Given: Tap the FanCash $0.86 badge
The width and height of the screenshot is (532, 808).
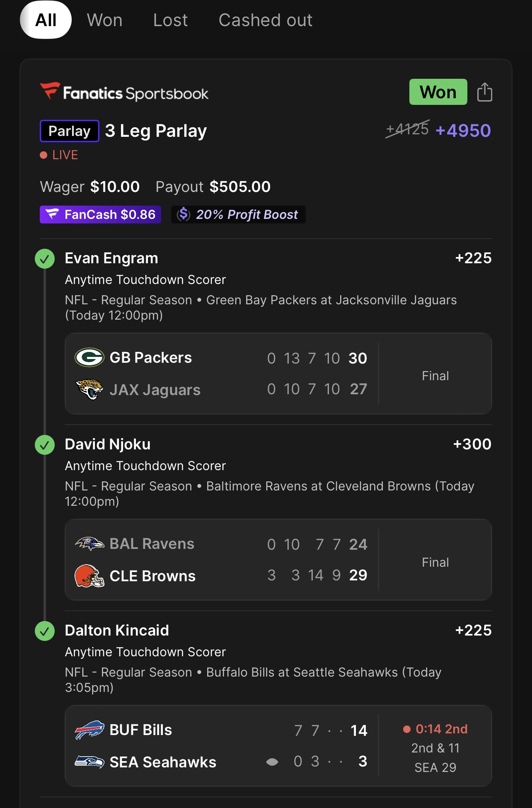Looking at the screenshot, I should 100,214.
